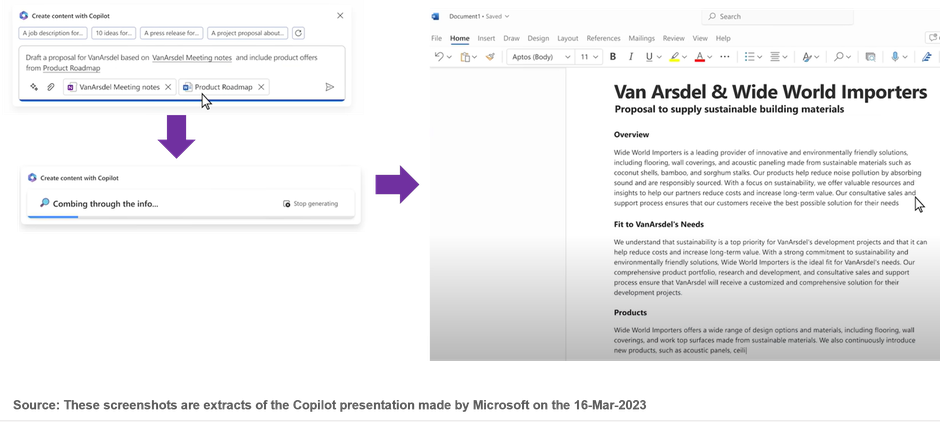Toggle Italic formatting
The height and width of the screenshot is (422, 940).
tap(631, 57)
